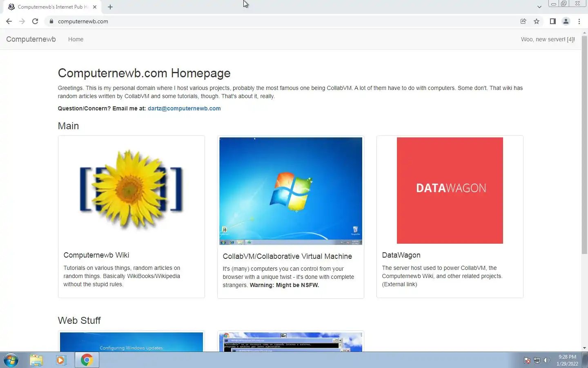Image resolution: width=588 pixels, height=368 pixels.
Task: Bookmark this page with the star icon
Action: (537, 21)
